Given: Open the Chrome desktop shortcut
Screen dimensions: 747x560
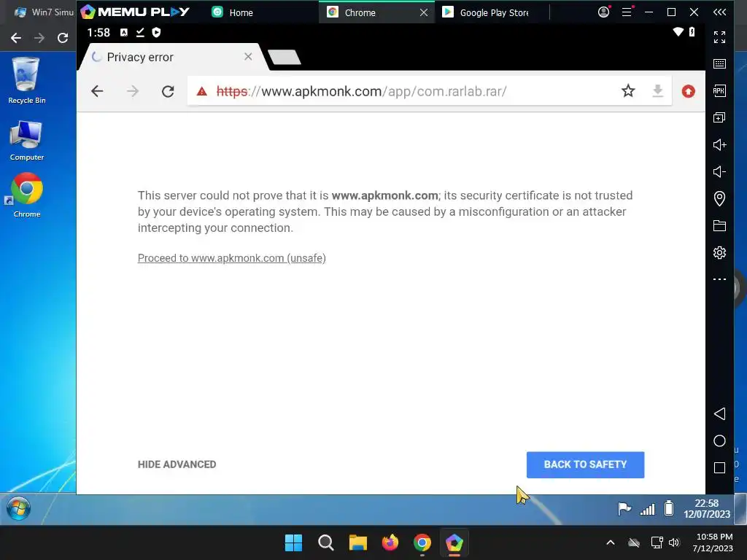Looking at the screenshot, I should click(27, 195).
